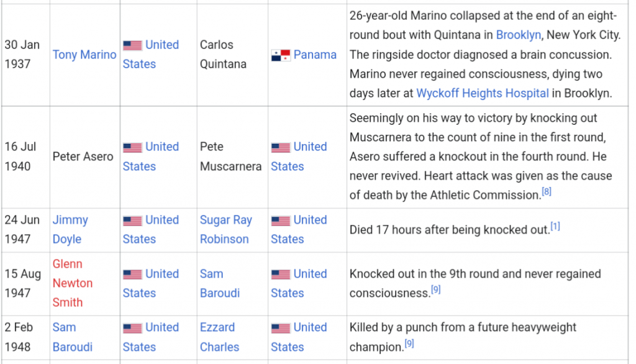Click US flag beside Pete Muscarnera
Screen dimensions: 636x364
[x=281, y=147]
